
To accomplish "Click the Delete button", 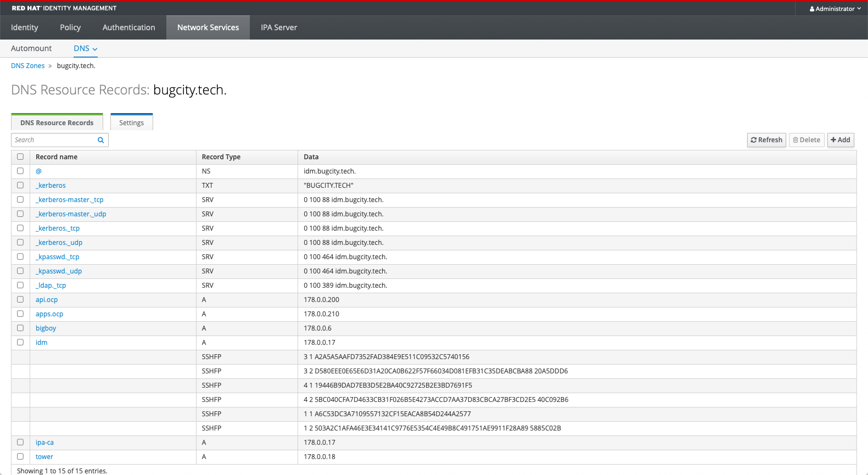I will pyautogui.click(x=807, y=140).
